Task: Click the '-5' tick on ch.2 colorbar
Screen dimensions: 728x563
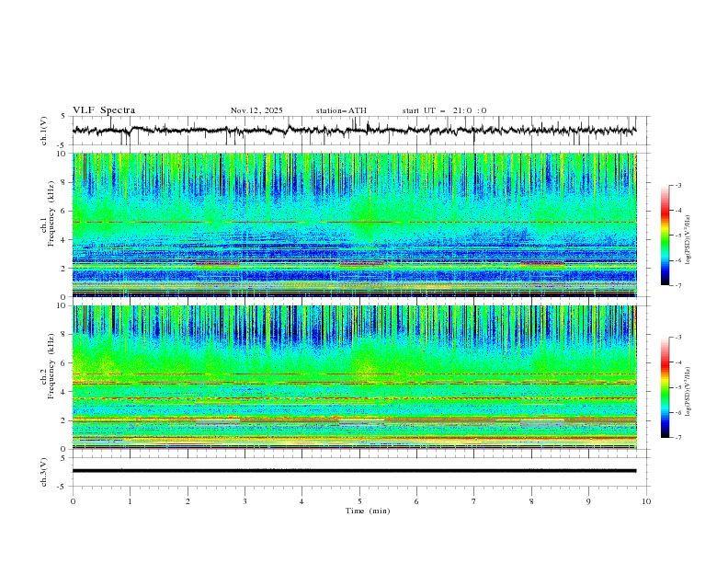Action: coord(678,387)
